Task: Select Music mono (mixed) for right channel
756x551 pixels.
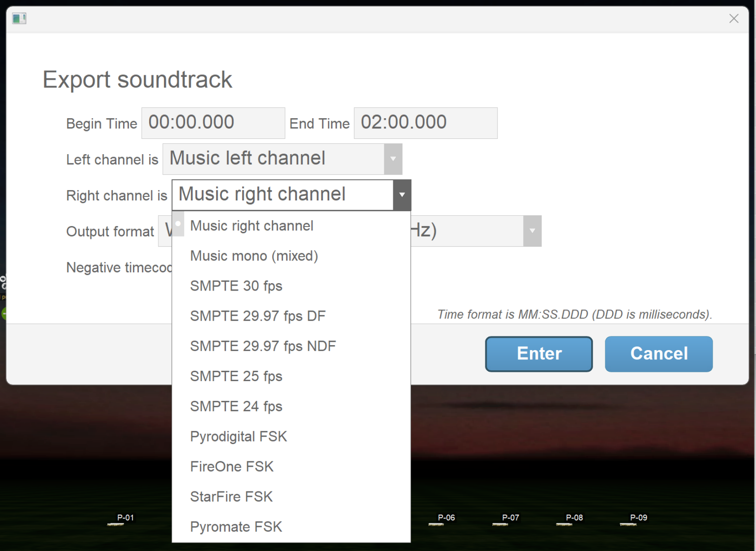Action: [254, 256]
